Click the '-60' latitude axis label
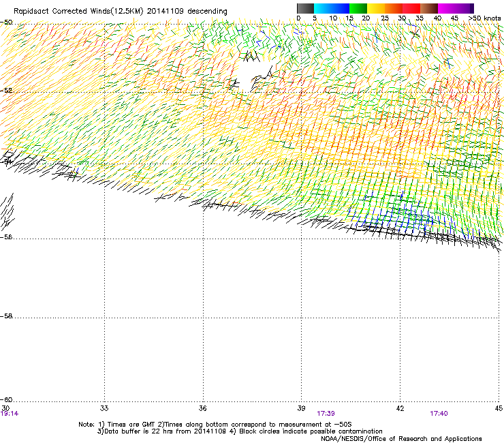The width and height of the screenshot is (504, 443). coord(6,400)
